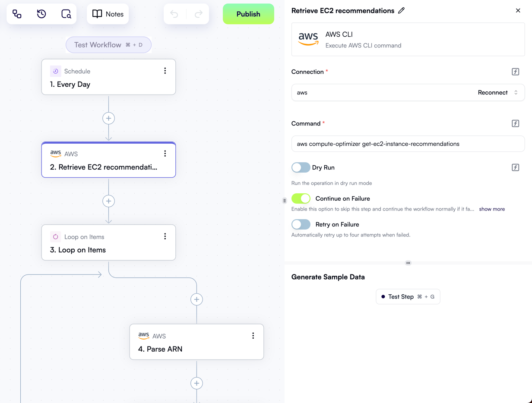Open options menu for Every Day step
The width and height of the screenshot is (532, 403).
(x=165, y=71)
